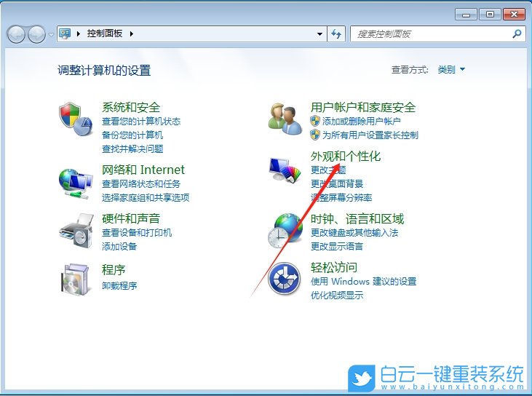Image resolution: width=532 pixels, height=396 pixels.
Task: Open 轻松访问 category heading
Action: point(334,267)
